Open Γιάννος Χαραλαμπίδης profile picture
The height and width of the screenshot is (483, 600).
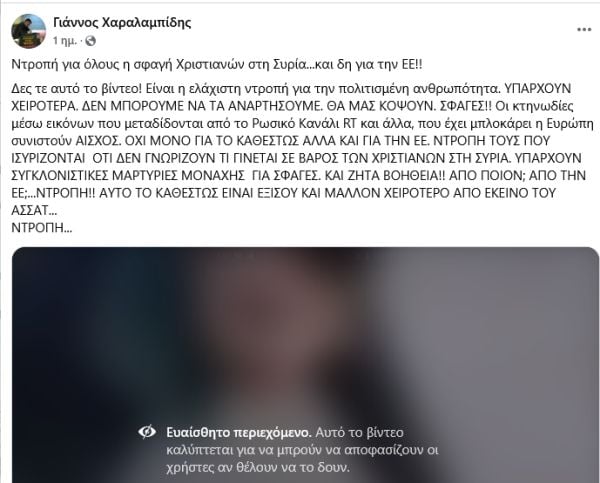(x=29, y=31)
